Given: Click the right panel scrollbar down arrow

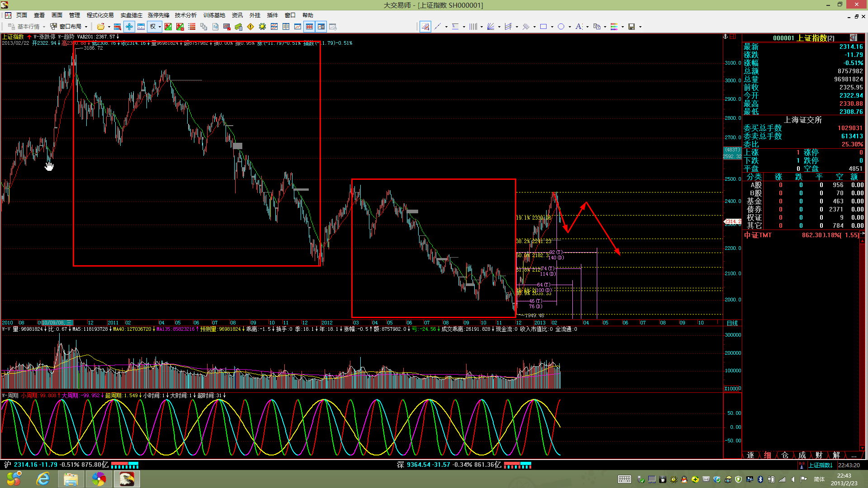Looking at the screenshot, I should [863, 449].
